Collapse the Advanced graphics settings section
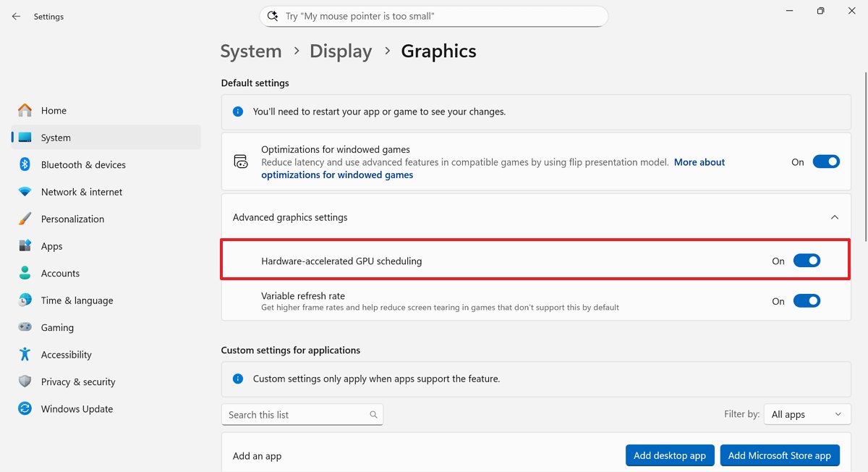Viewport: 868px width, 472px height. [x=835, y=216]
